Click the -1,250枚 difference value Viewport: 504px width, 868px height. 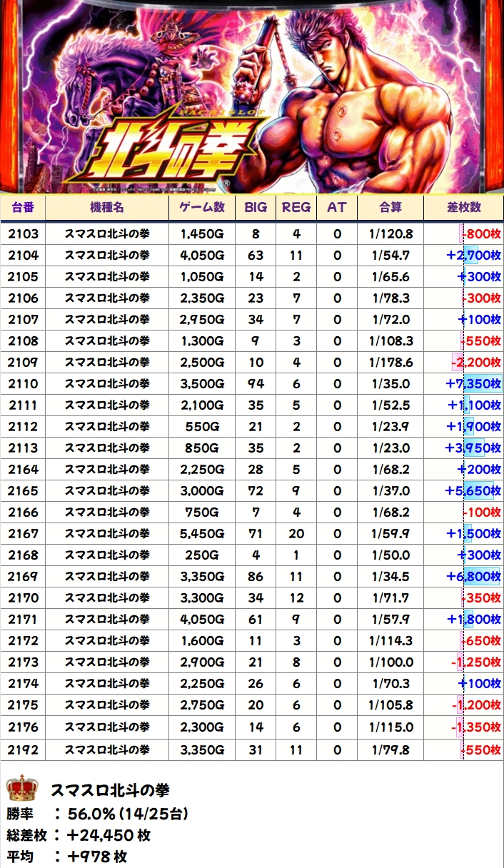pos(475,662)
